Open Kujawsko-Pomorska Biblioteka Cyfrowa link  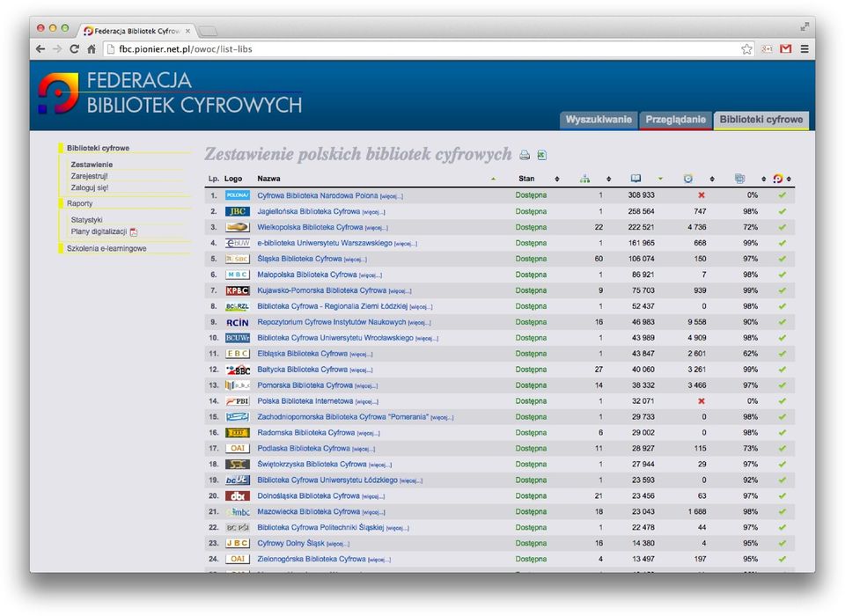point(322,290)
